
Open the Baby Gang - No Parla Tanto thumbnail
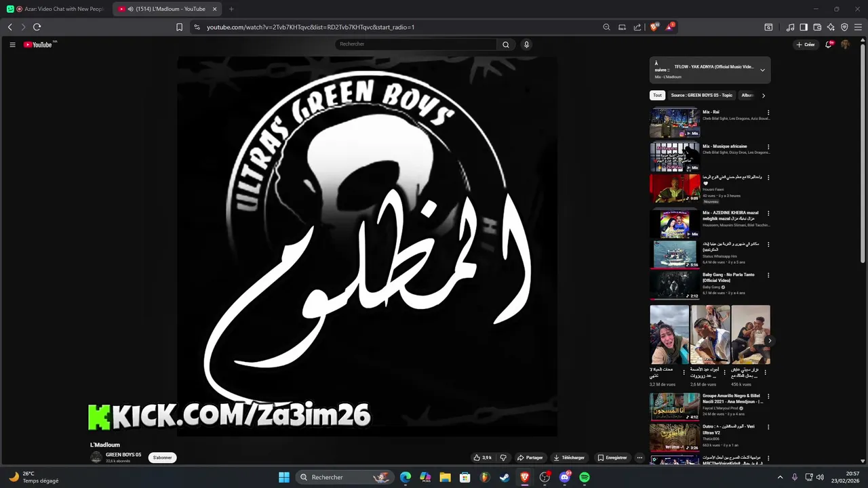pyautogui.click(x=675, y=285)
